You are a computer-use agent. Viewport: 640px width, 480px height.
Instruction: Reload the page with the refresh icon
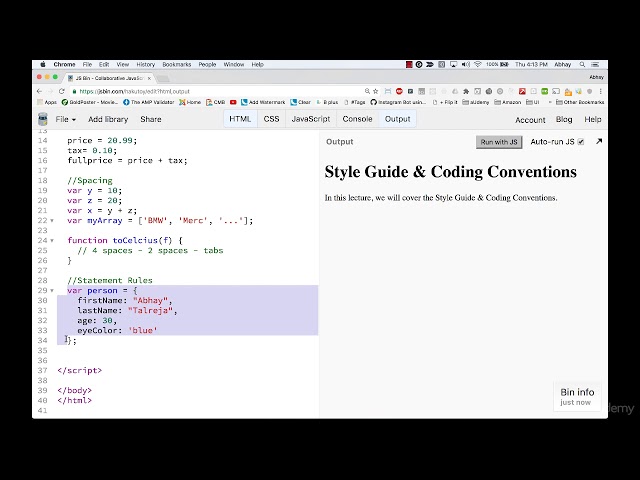[62, 91]
